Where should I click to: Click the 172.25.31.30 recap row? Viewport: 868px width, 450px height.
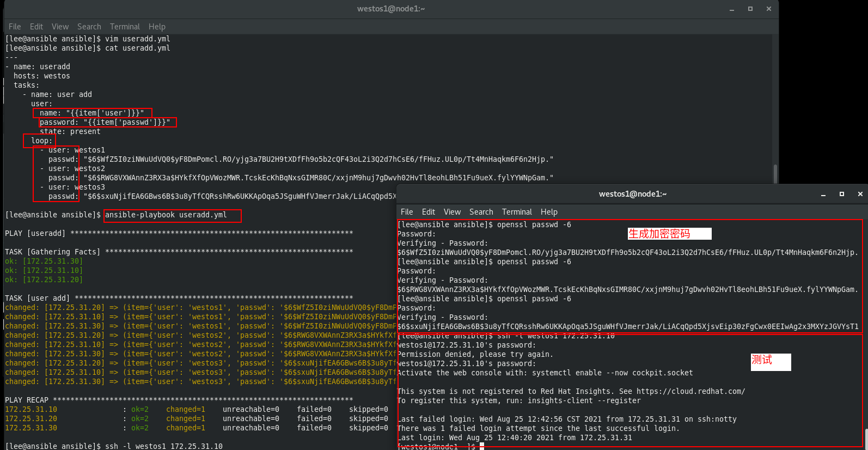point(197,428)
